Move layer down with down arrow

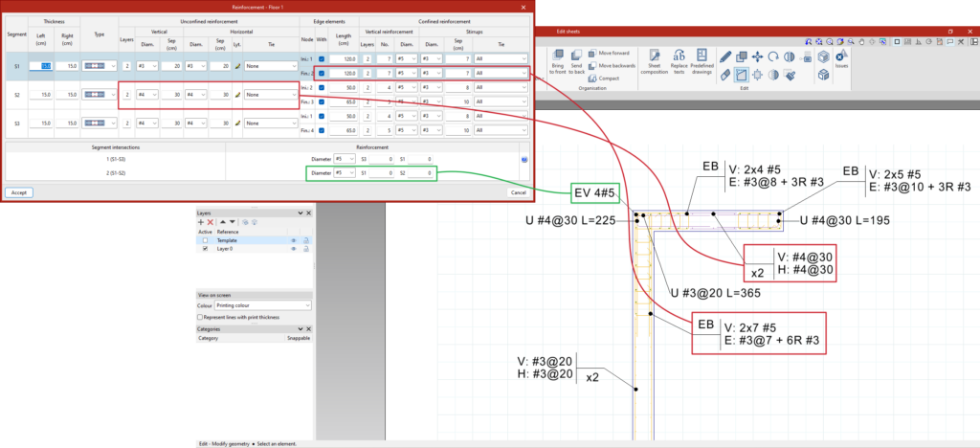[x=233, y=222]
